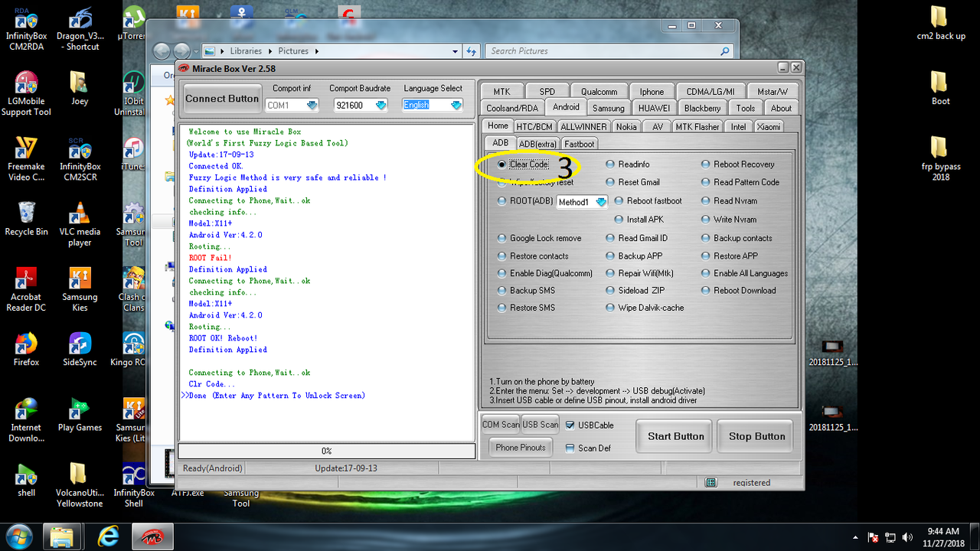Image resolution: width=980 pixels, height=551 pixels.
Task: Open cm2 back up folder
Action: coord(940,23)
